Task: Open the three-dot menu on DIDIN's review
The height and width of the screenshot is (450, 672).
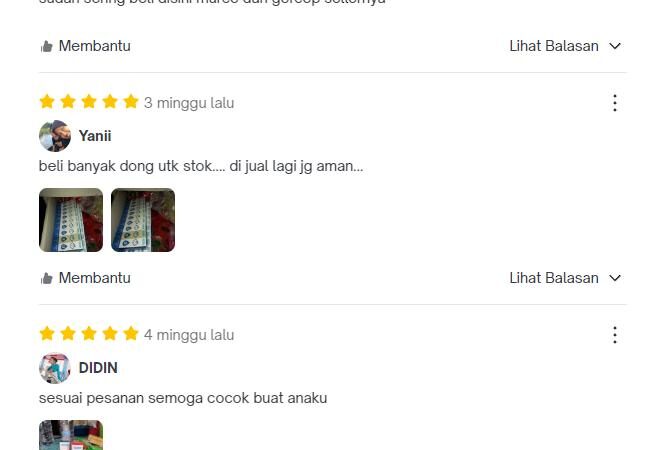Action: 615,335
